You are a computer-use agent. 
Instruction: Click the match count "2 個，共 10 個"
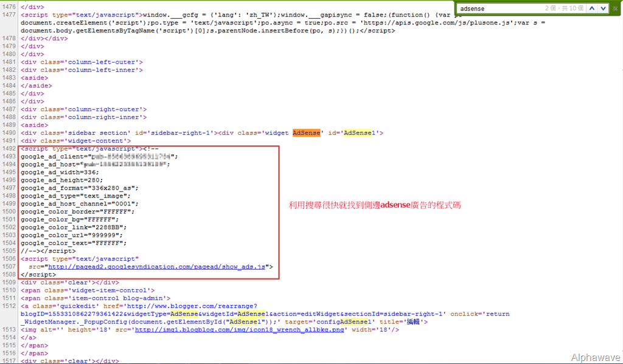pyautogui.click(x=564, y=9)
